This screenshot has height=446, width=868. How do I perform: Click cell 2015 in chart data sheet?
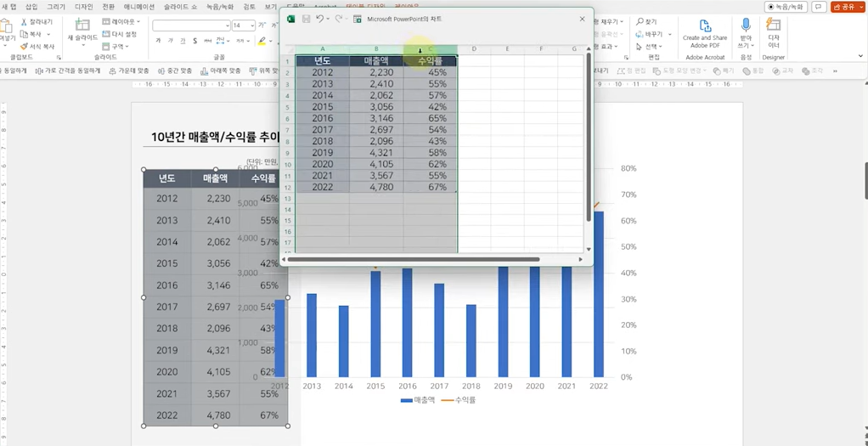pos(323,107)
